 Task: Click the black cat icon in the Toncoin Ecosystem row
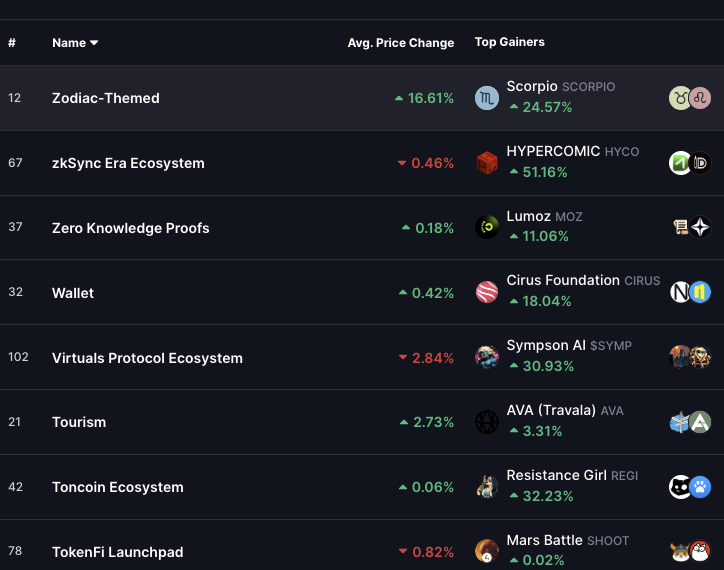(680, 487)
